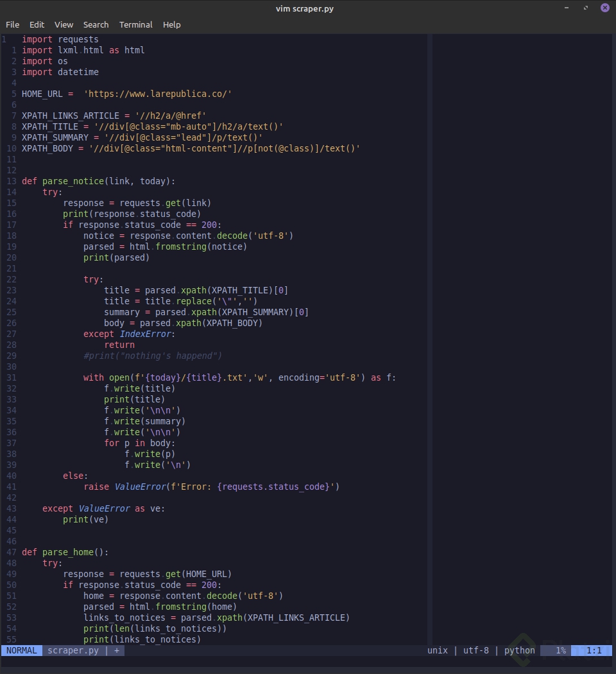Click 'print(len(links_to_notices))' line

155,629
